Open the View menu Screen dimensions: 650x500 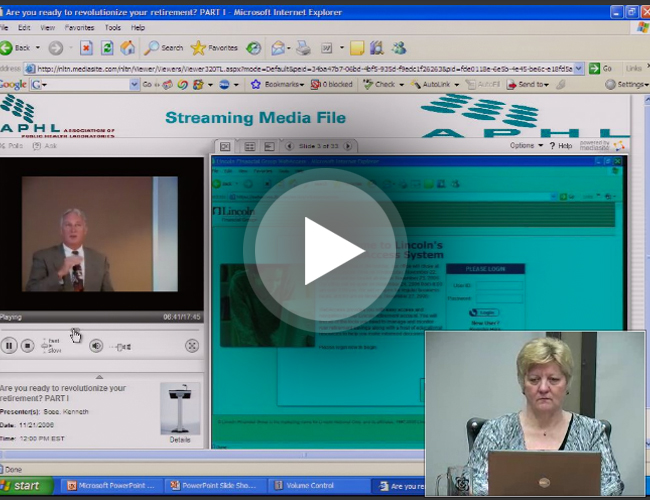[x=48, y=28]
